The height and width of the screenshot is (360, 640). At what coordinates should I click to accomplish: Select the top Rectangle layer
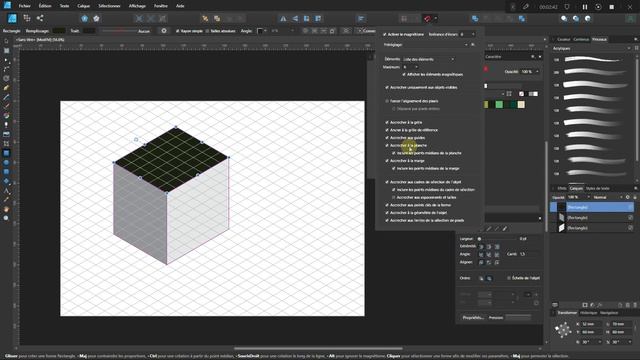click(591, 207)
